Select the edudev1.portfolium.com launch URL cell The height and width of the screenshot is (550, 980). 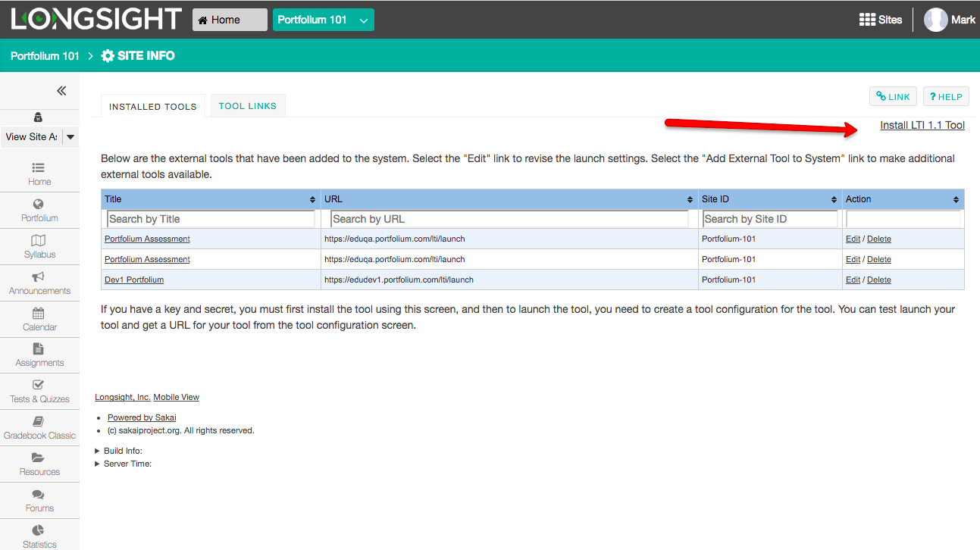[x=509, y=280]
